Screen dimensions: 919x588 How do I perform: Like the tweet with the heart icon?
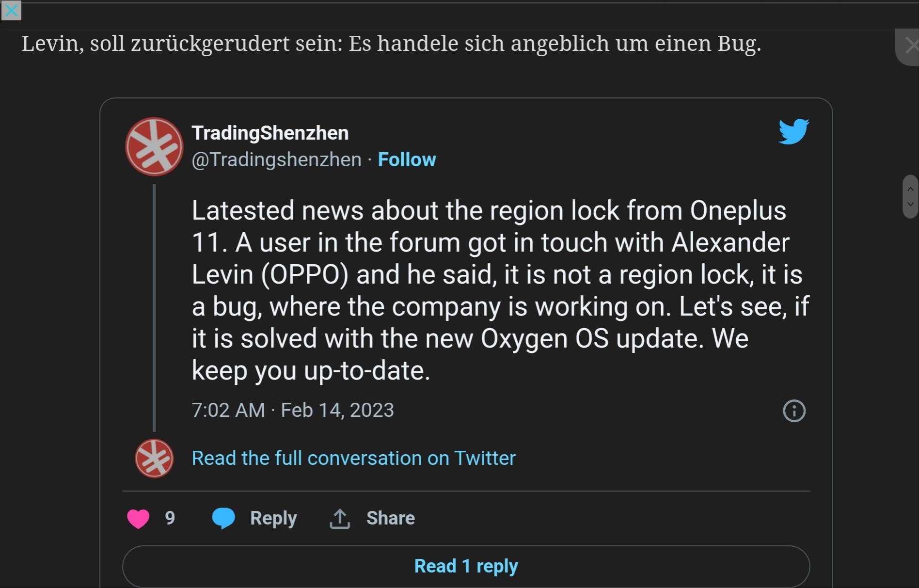(138, 519)
